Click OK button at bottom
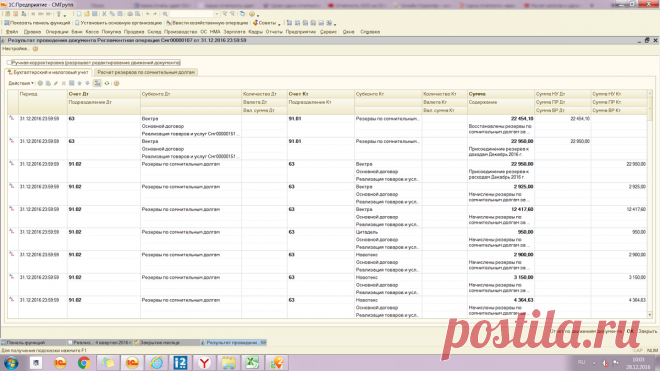 coord(630,331)
